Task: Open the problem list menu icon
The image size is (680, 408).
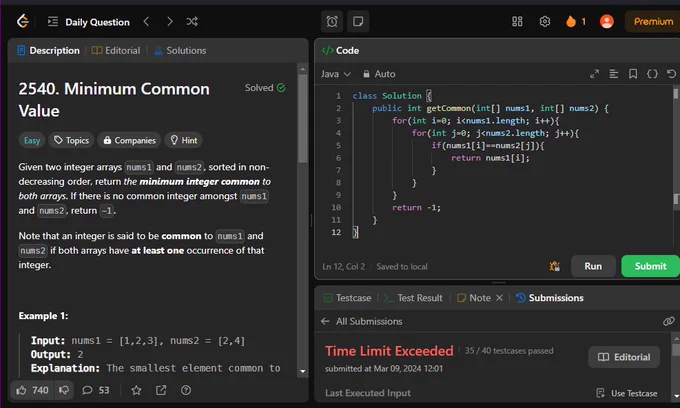Action: 53,22
